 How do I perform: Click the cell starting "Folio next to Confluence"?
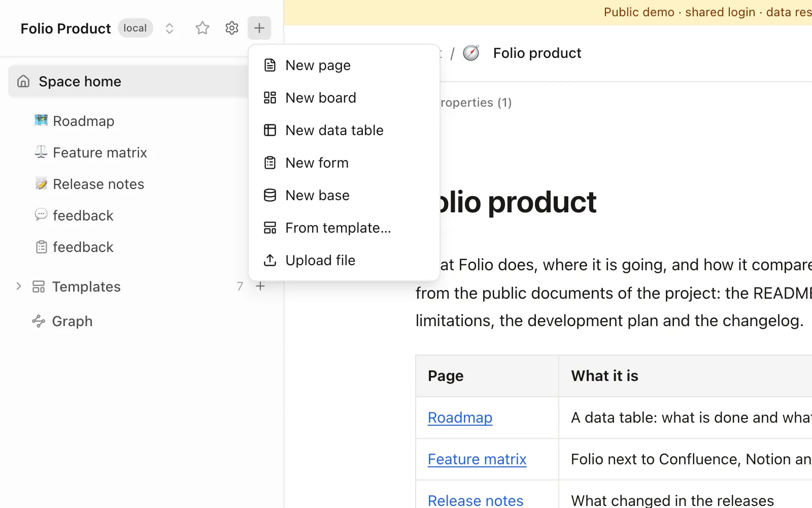pyautogui.click(x=686, y=459)
